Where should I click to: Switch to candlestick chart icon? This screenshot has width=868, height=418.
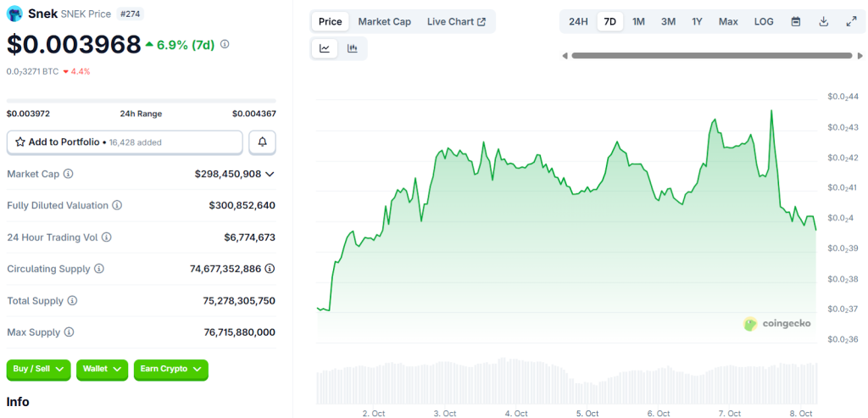pyautogui.click(x=353, y=49)
